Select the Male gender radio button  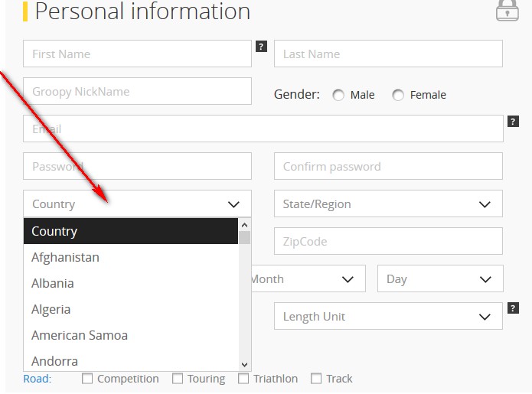pyautogui.click(x=338, y=95)
